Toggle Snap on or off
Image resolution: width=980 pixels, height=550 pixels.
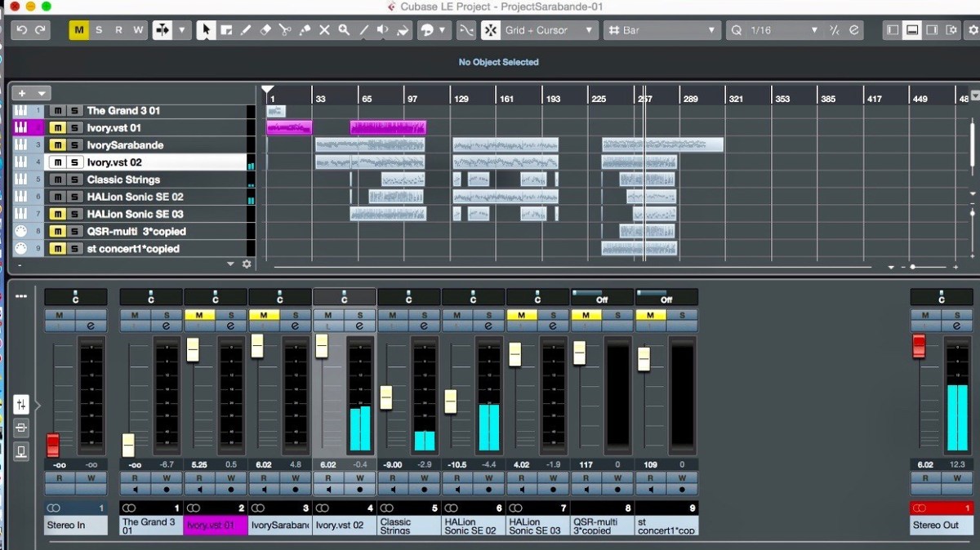pos(489,30)
